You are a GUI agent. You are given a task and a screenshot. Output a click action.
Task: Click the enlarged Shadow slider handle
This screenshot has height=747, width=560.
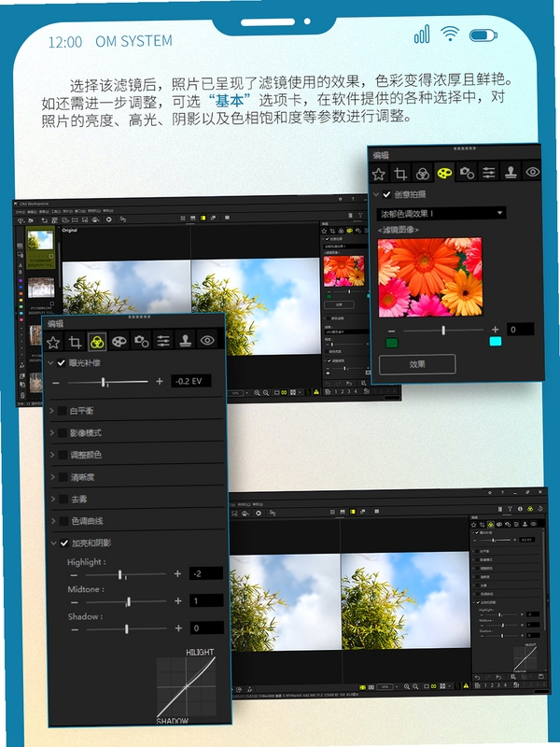(126, 628)
